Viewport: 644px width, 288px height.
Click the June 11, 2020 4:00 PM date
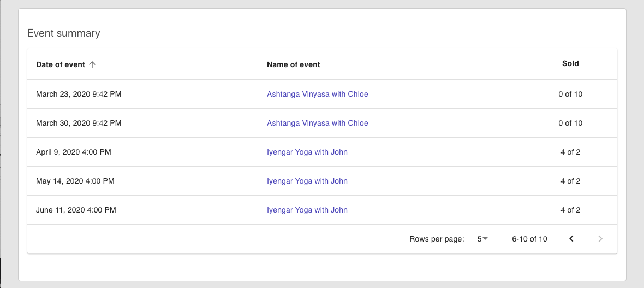coord(76,210)
